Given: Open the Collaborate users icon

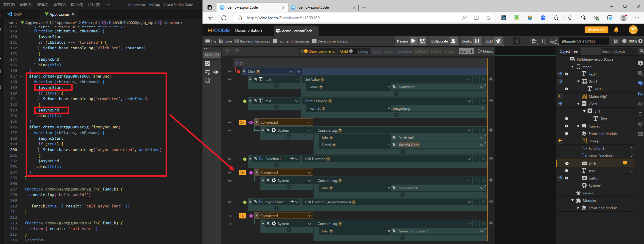Looking at the screenshot, I should (453, 41).
